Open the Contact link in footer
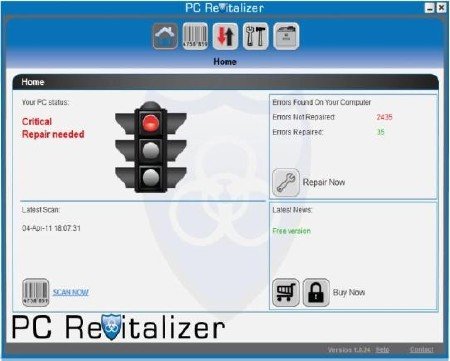This screenshot has width=450, height=361. tap(422, 350)
